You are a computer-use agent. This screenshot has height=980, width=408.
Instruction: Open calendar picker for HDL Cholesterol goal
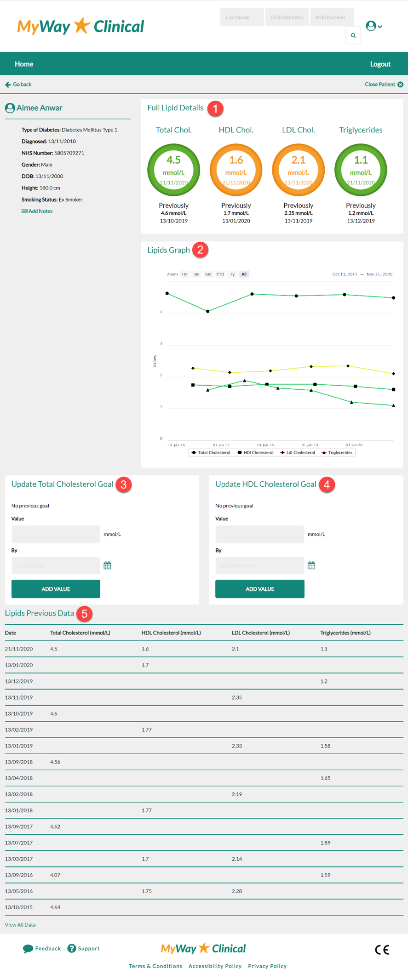tap(311, 565)
